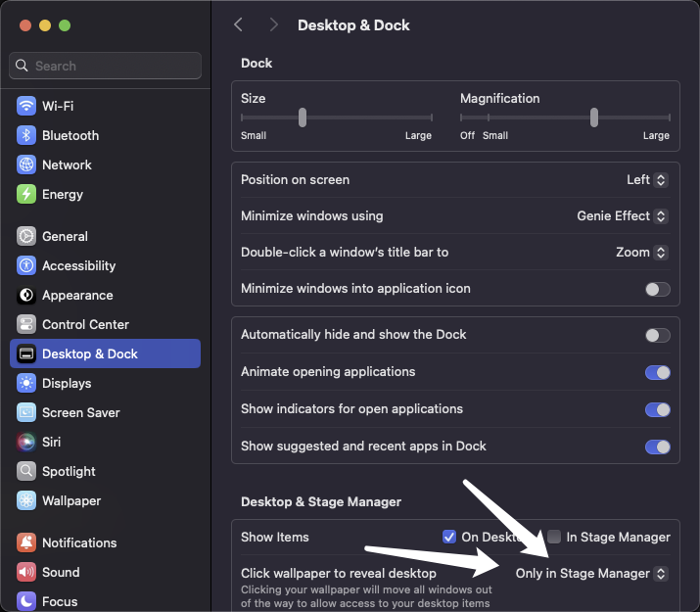The image size is (700, 612).
Task: Check the In Stage Manager checkbox
Action: point(554,537)
